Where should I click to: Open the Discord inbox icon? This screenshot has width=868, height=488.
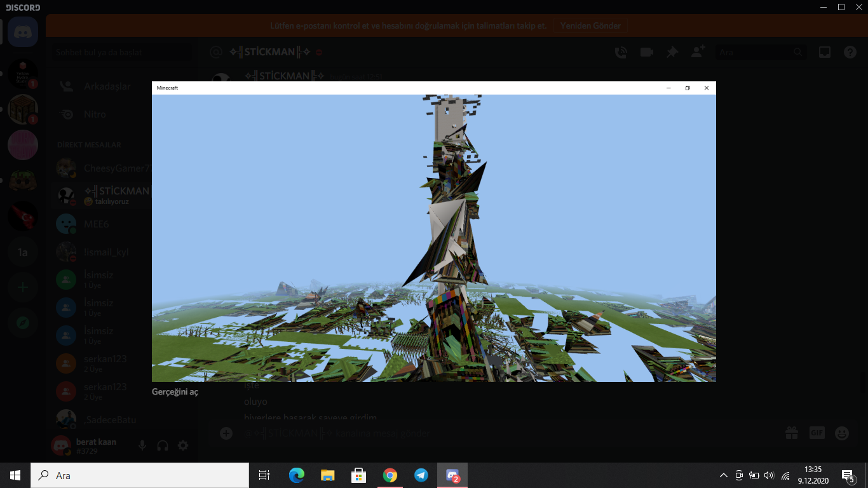[x=825, y=52]
